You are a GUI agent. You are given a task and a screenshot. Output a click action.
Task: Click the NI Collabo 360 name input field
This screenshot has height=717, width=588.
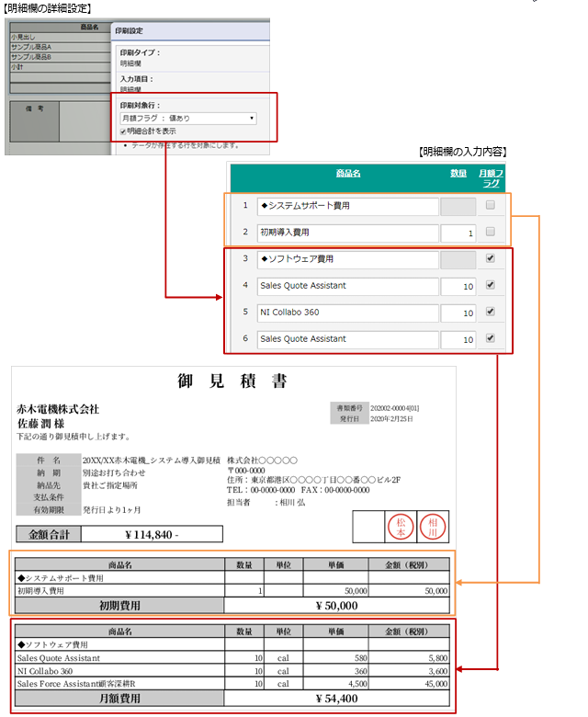347,313
